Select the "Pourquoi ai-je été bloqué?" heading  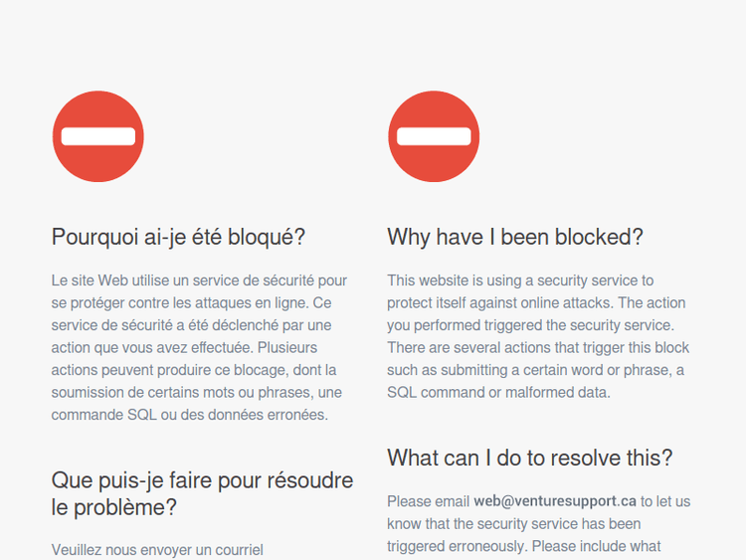(x=178, y=237)
